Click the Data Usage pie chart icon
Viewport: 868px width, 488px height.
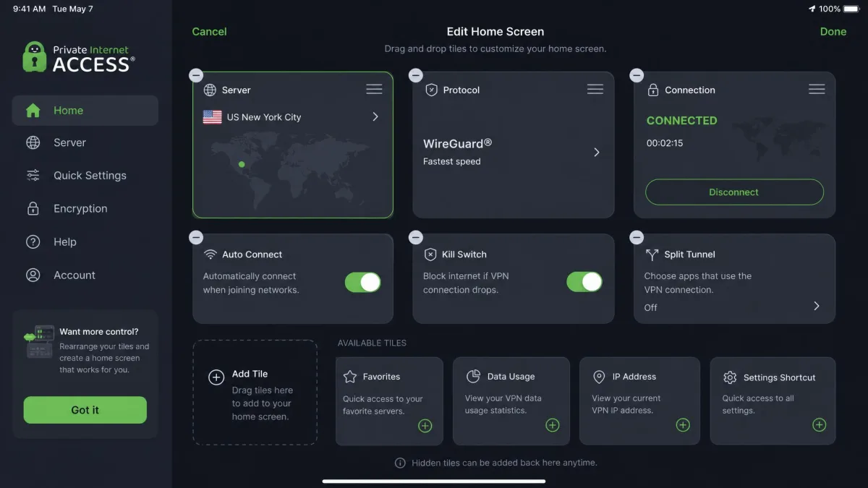point(473,376)
